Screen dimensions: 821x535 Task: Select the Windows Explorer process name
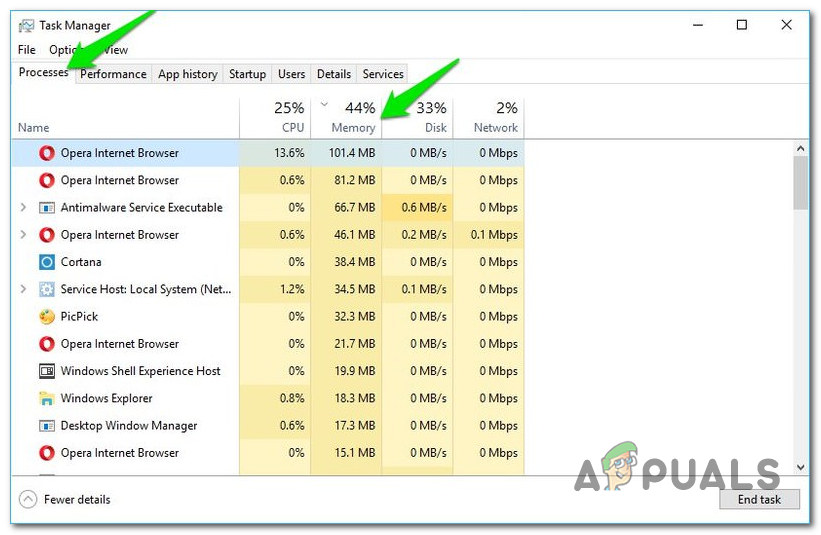click(106, 398)
